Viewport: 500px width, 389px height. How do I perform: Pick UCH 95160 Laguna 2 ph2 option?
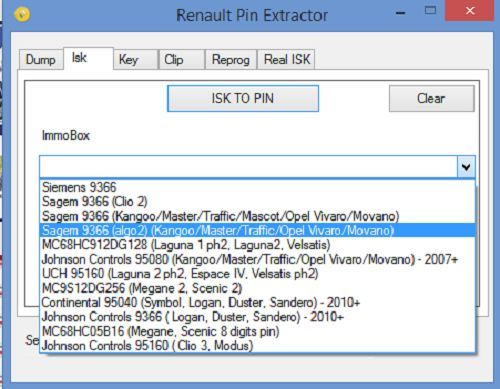pyautogui.click(x=257, y=274)
